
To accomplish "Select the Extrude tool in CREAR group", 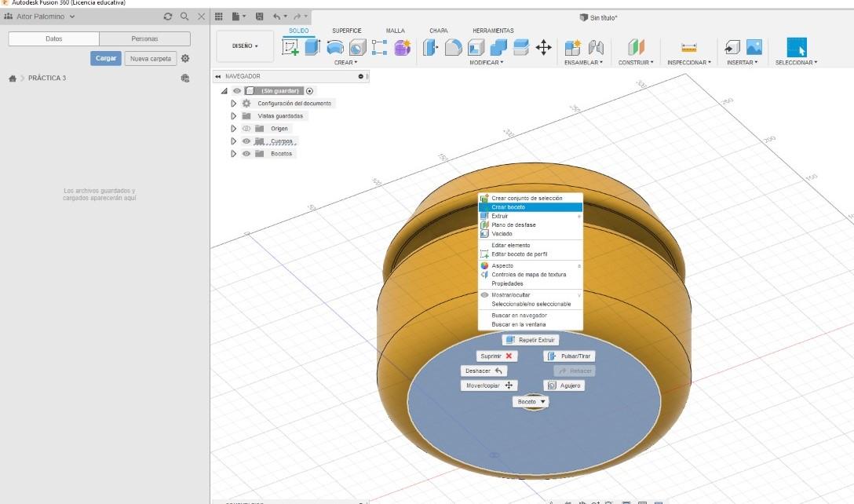I will (x=312, y=47).
